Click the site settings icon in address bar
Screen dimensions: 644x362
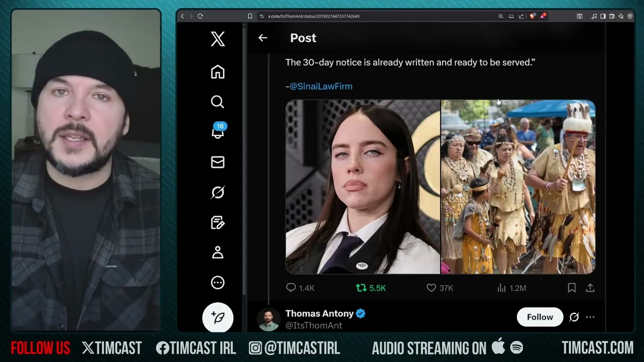click(x=262, y=16)
